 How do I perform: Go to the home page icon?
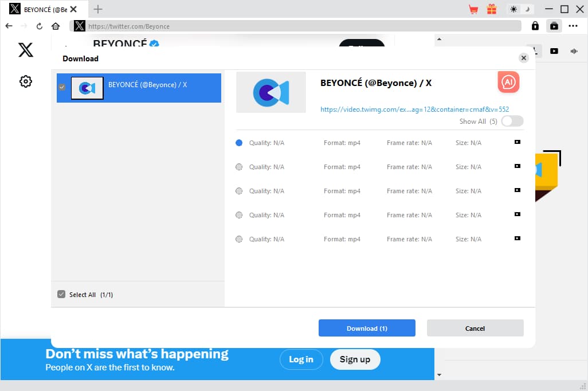(56, 26)
